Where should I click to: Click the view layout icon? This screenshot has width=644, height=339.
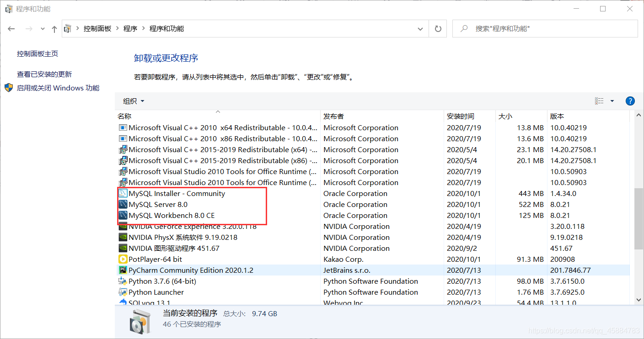[x=599, y=101]
